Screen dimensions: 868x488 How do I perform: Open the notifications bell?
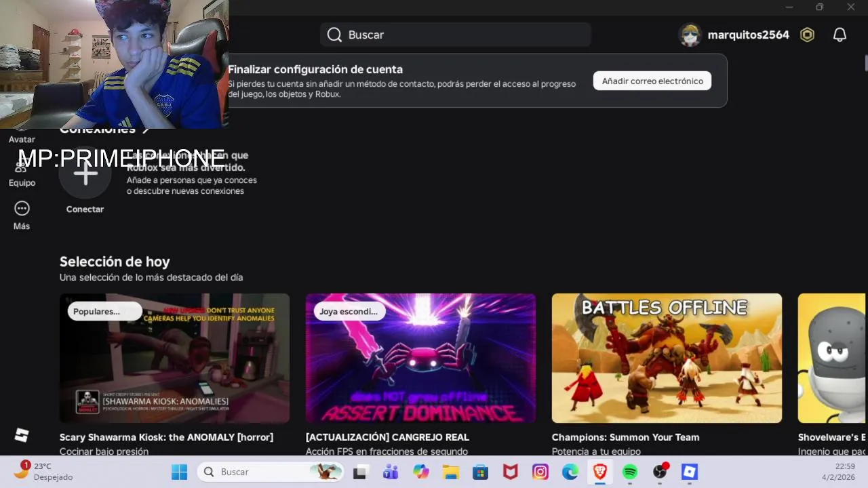coord(840,35)
